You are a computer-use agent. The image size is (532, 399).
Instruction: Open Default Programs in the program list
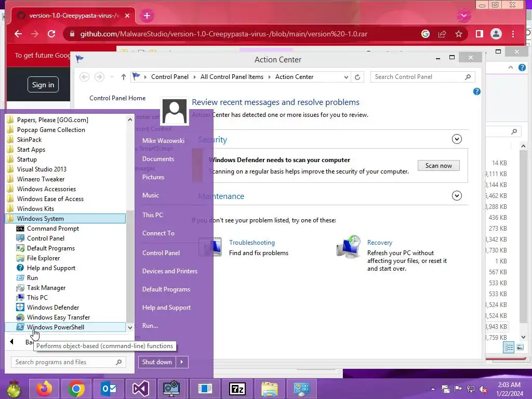(x=65, y=248)
